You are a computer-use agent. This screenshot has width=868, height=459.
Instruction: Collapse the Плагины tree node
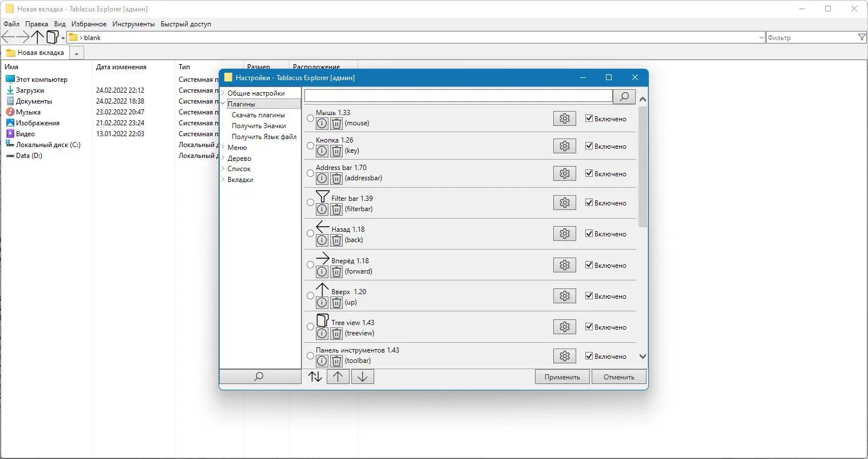(x=223, y=104)
